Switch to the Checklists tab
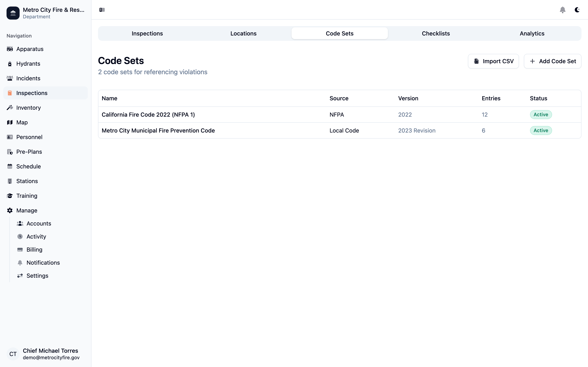Viewport: 588px width, 367px height. tap(436, 33)
